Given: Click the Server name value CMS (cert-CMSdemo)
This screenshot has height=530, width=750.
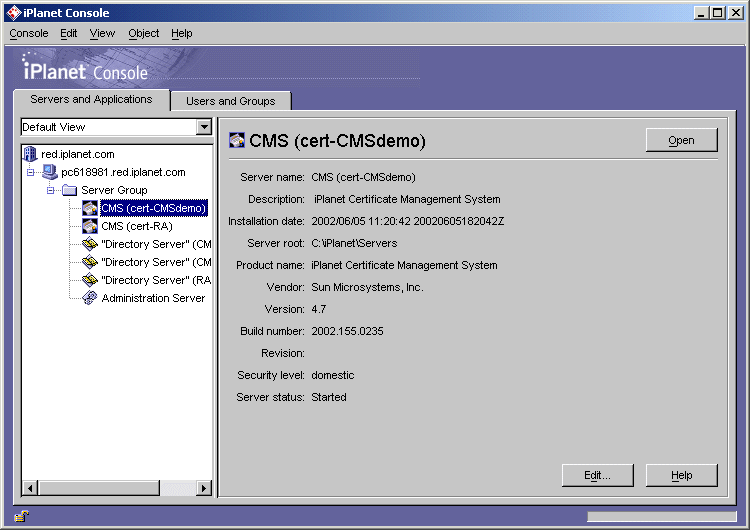Looking at the screenshot, I should tap(364, 177).
